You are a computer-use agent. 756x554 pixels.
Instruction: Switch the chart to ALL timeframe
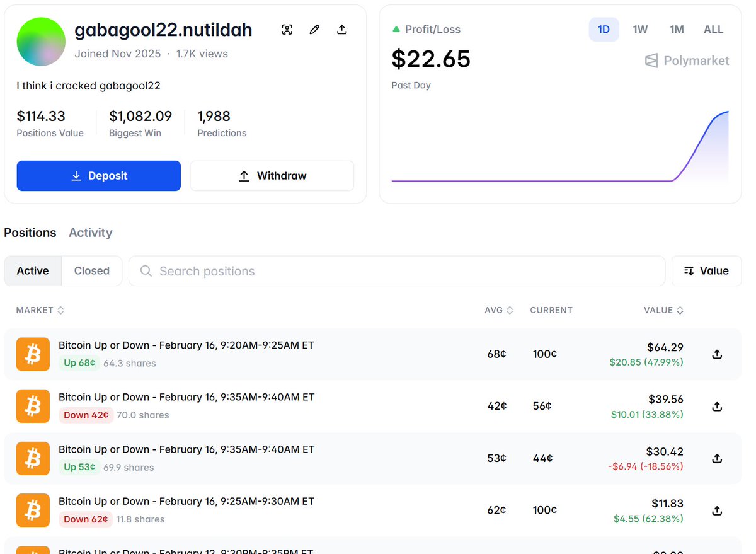click(x=713, y=29)
